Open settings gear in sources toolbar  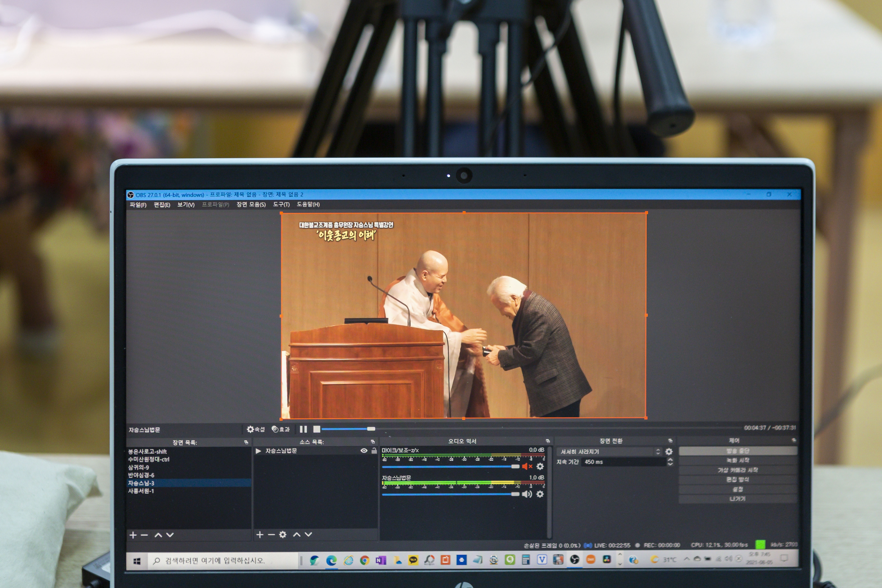pyautogui.click(x=283, y=535)
